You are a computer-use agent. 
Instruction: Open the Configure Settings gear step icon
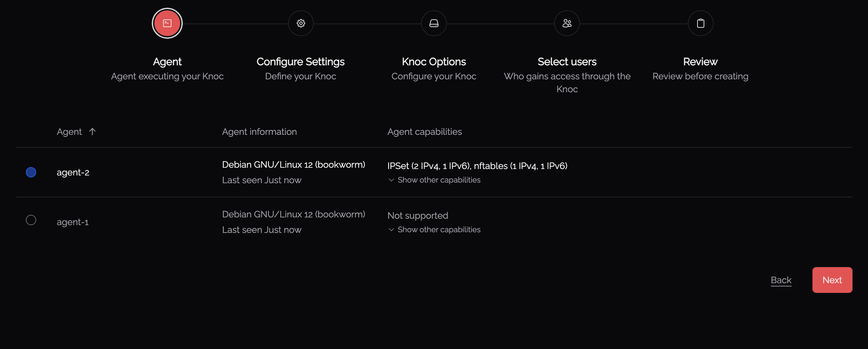coord(301,23)
